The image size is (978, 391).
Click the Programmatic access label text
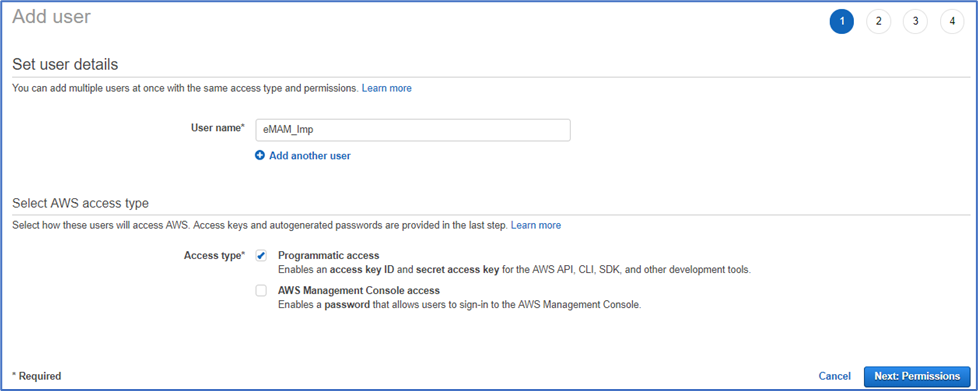(329, 256)
